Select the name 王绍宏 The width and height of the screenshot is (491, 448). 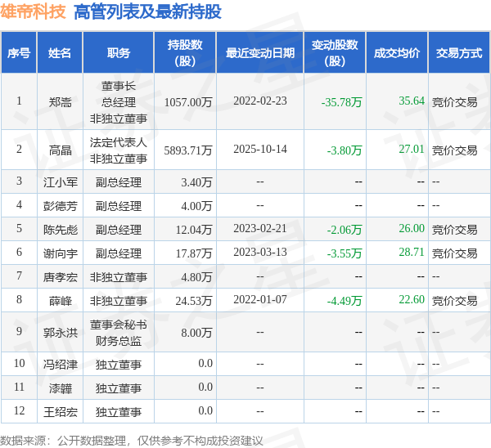point(60,412)
